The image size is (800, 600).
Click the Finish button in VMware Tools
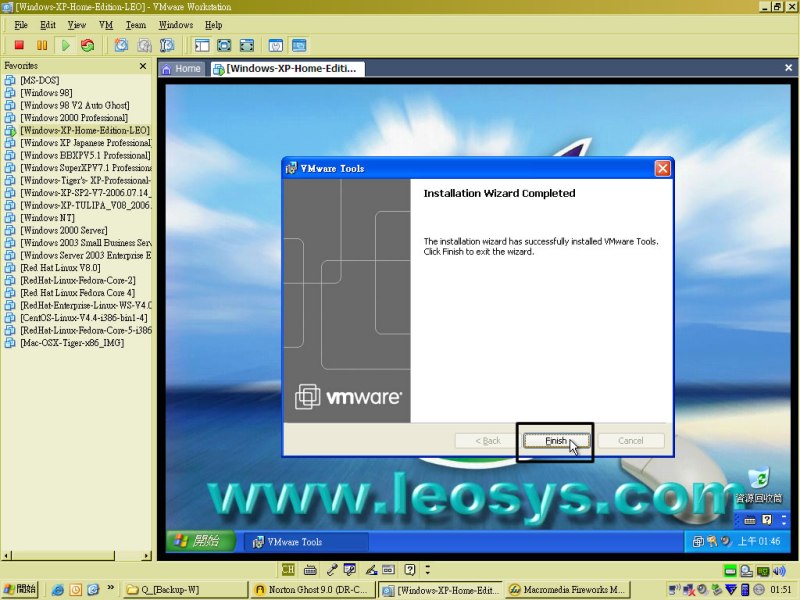(556, 441)
